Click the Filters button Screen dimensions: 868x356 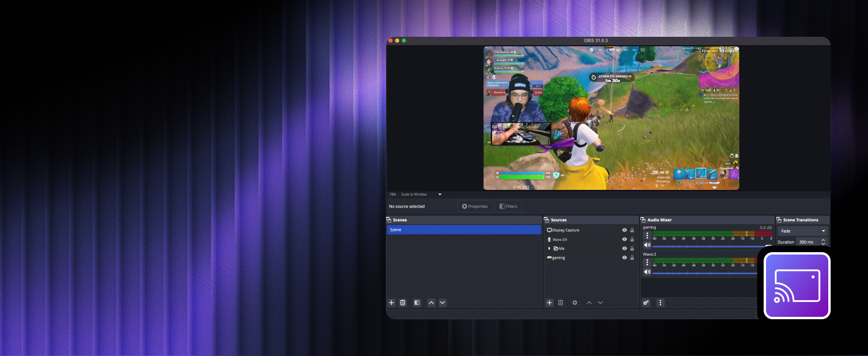tap(508, 206)
